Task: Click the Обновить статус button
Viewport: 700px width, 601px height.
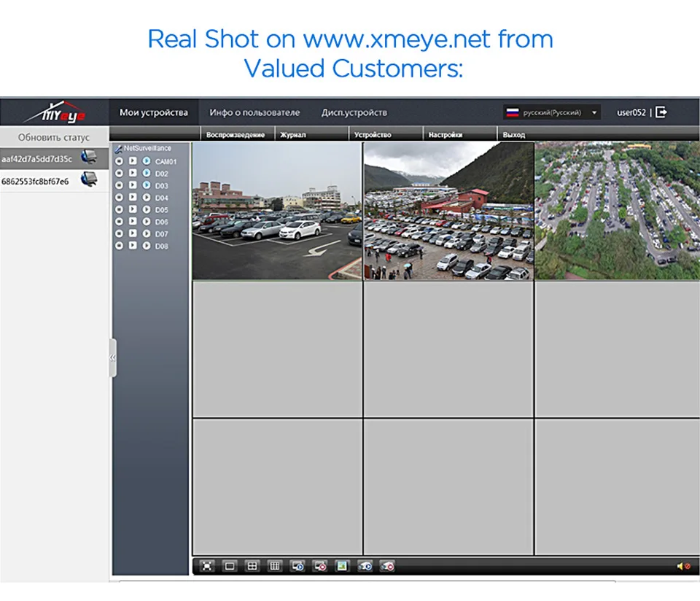Action: [x=54, y=137]
